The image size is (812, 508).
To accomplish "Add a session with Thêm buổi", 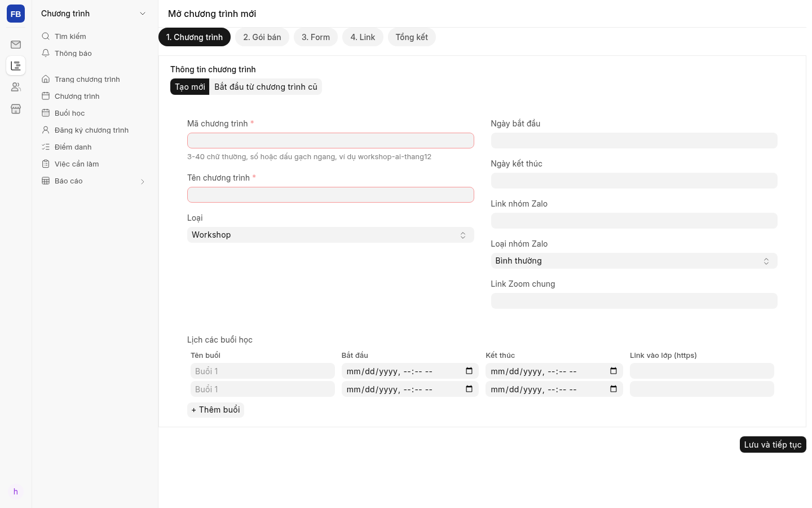I will (215, 410).
